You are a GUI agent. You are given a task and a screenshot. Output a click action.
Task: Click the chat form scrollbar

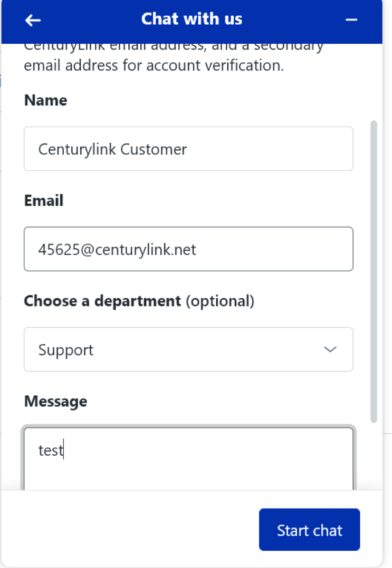pyautogui.click(x=374, y=272)
